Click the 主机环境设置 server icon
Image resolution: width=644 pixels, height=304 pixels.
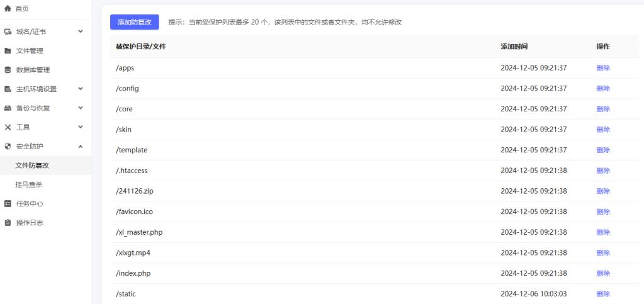(x=8, y=89)
